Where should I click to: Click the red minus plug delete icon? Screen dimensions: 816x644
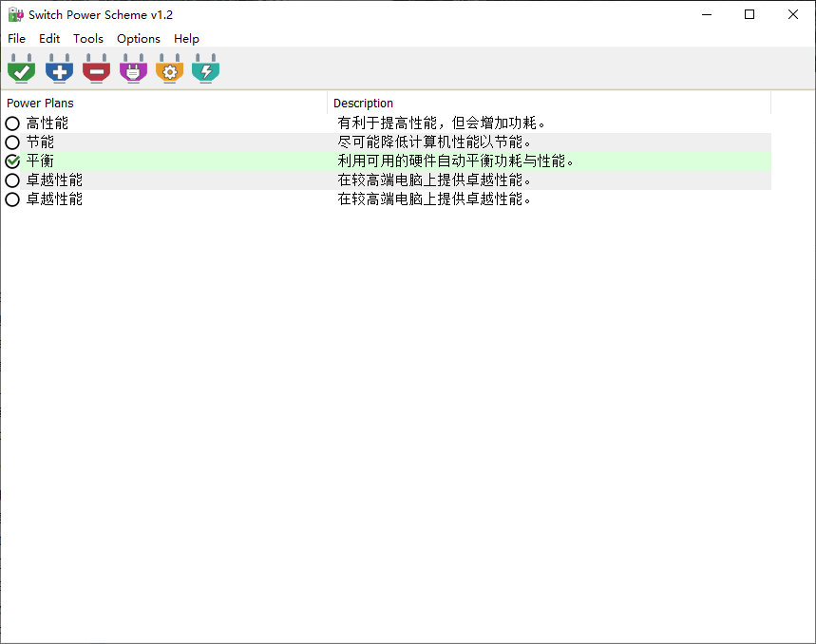pos(96,68)
